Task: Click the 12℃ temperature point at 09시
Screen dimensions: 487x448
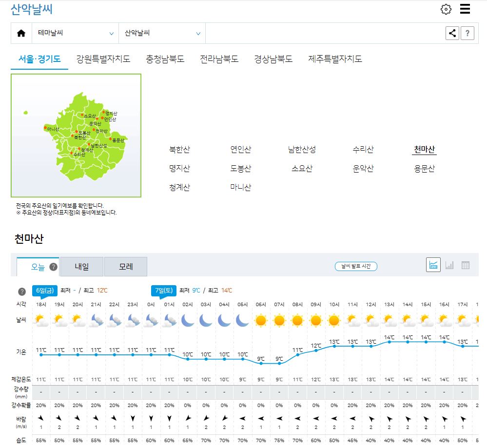Action: [x=316, y=351]
